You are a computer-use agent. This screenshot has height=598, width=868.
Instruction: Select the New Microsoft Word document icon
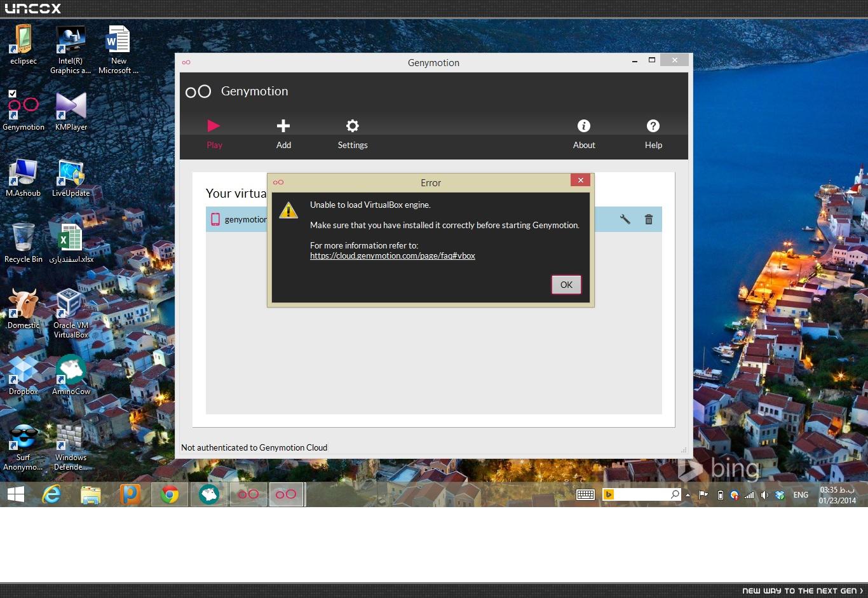(x=118, y=50)
